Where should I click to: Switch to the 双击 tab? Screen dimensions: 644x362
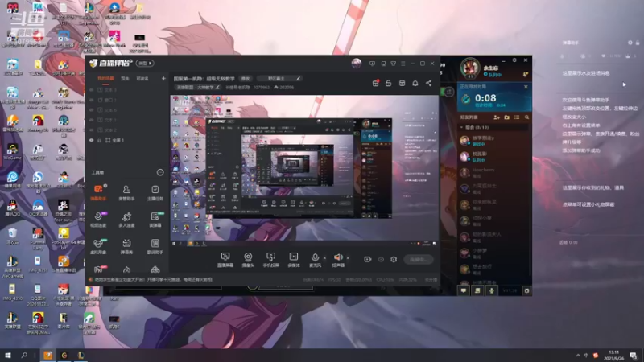pyautogui.click(x=125, y=78)
